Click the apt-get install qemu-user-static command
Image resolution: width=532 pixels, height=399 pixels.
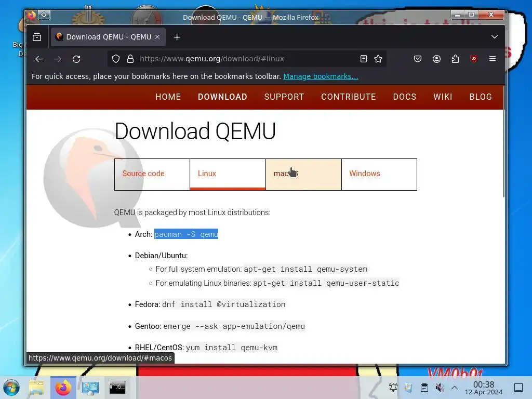click(x=326, y=283)
